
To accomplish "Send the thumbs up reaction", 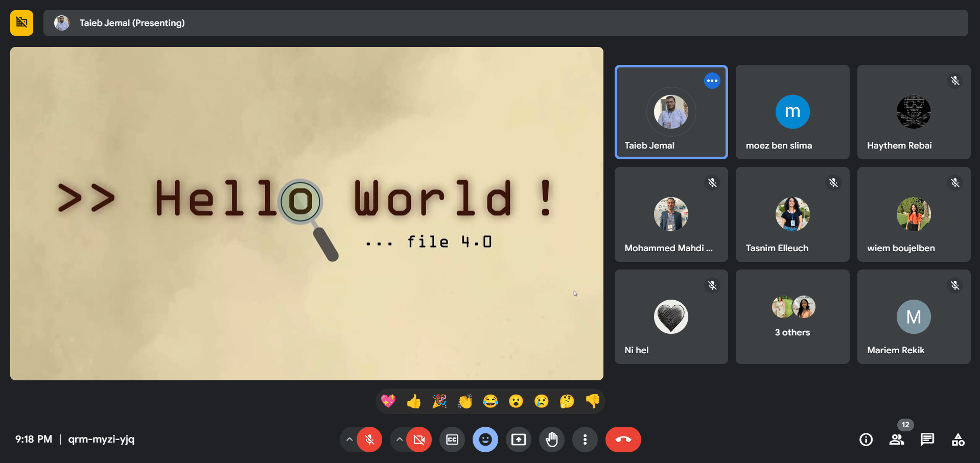I will tap(414, 401).
